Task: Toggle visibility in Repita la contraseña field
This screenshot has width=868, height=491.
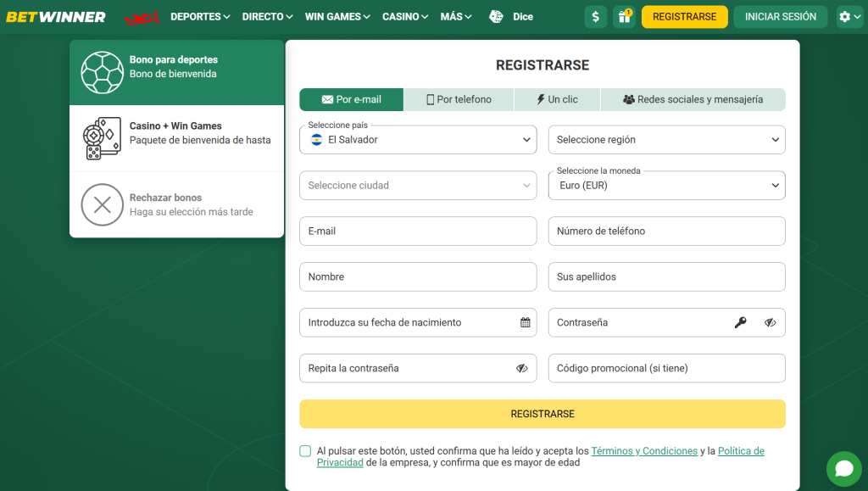Action: pos(521,369)
